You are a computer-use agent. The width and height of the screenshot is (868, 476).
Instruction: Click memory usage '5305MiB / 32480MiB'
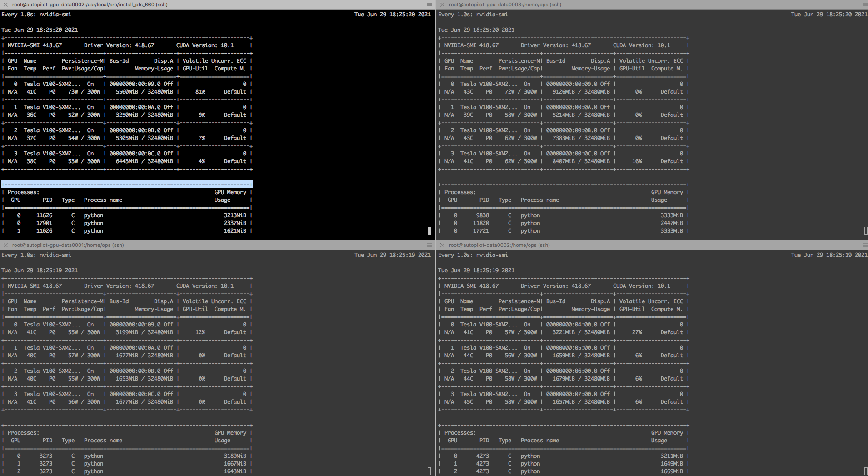145,138
